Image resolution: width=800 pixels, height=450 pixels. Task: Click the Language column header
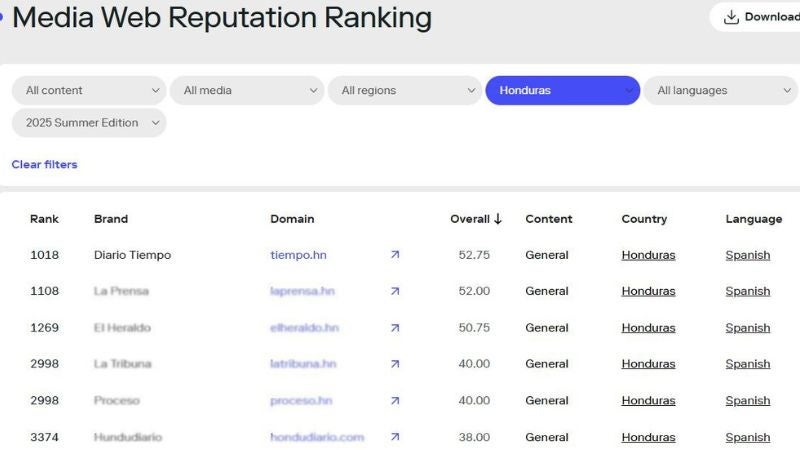pyautogui.click(x=754, y=219)
